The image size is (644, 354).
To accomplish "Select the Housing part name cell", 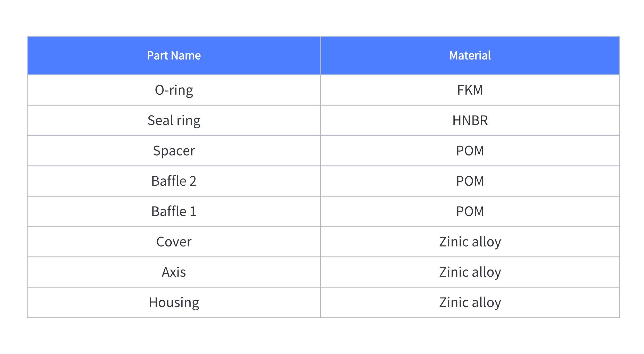I will click(x=174, y=302).
